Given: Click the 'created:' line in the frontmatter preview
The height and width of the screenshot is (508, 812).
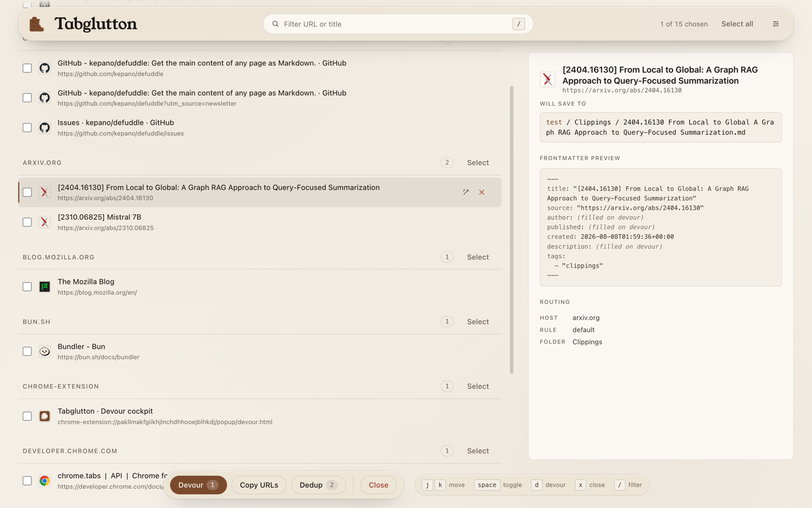Looking at the screenshot, I should [x=610, y=237].
